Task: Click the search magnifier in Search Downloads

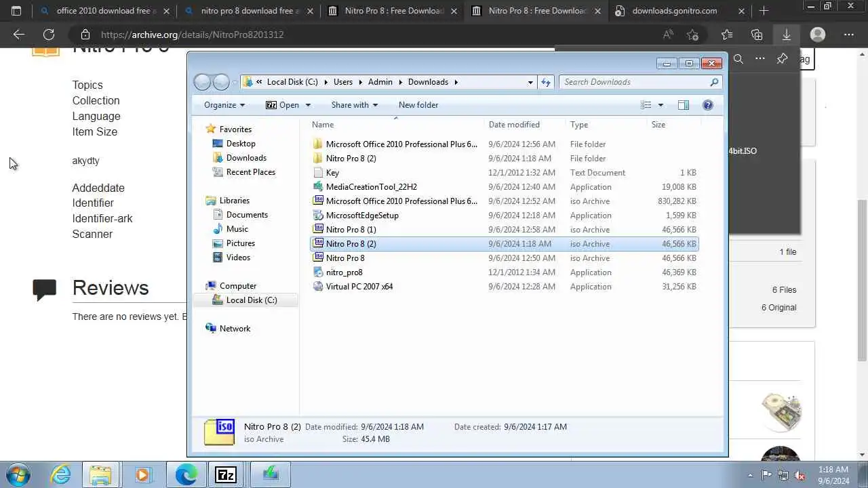Action: pyautogui.click(x=714, y=82)
